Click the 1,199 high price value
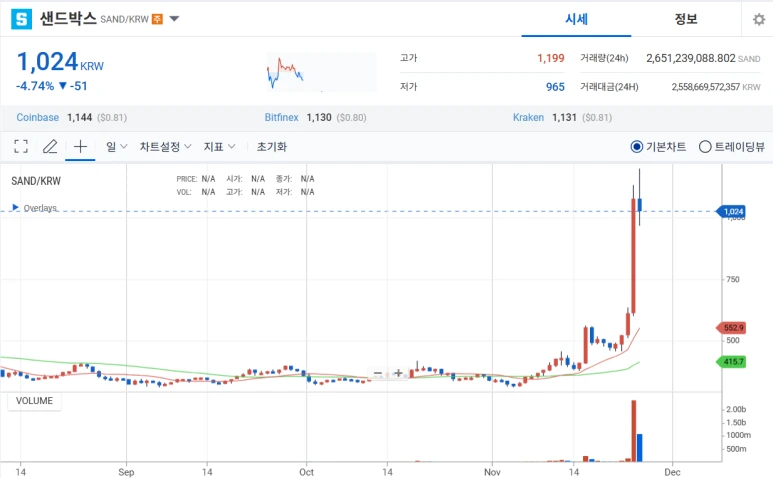The width and height of the screenshot is (773, 478). tap(551, 58)
